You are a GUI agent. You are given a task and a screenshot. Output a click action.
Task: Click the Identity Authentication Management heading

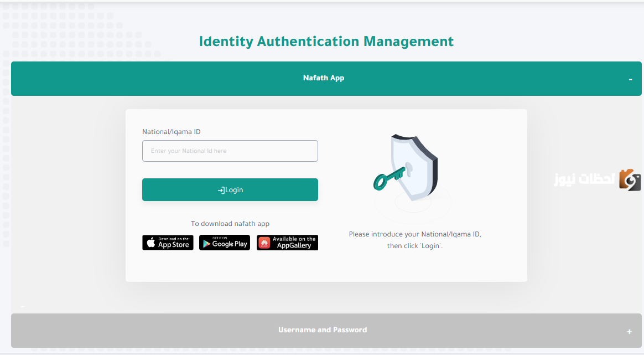(326, 42)
